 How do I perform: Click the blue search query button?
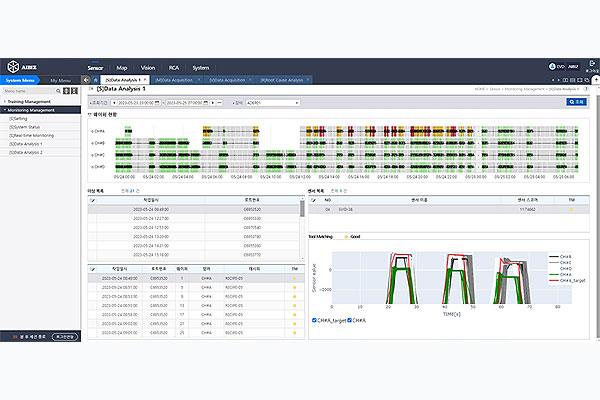coord(576,102)
